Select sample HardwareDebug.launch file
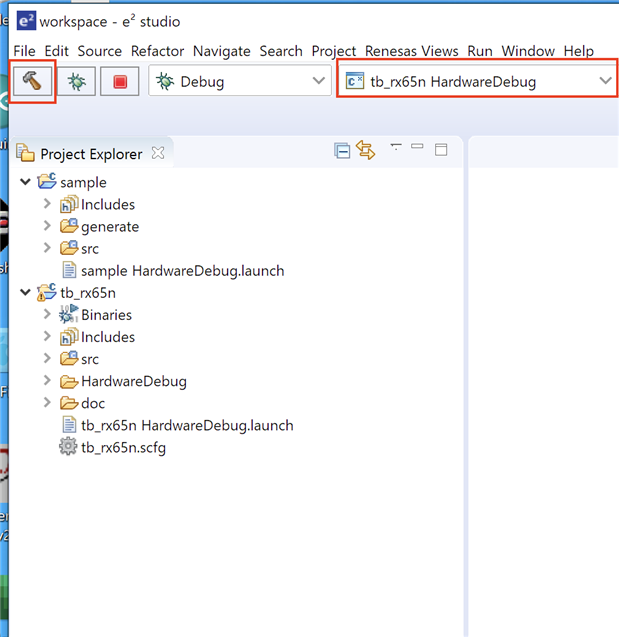The width and height of the screenshot is (619, 637). click(182, 271)
